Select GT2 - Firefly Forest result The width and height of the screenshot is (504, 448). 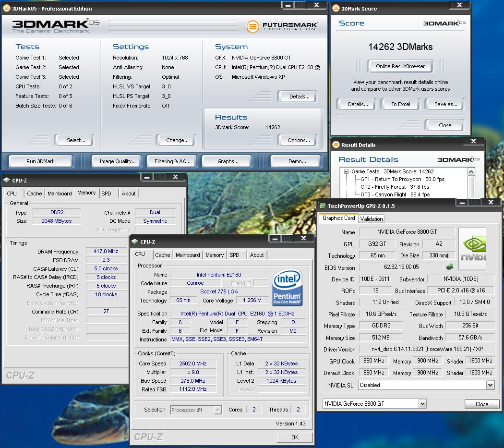[395, 187]
